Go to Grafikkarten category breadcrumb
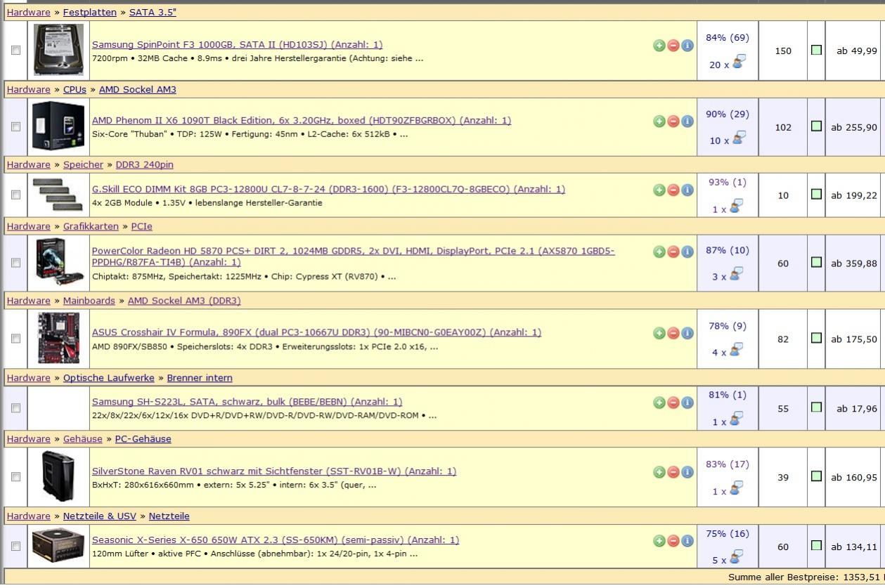The height and width of the screenshot is (588, 885). pyautogui.click(x=91, y=227)
